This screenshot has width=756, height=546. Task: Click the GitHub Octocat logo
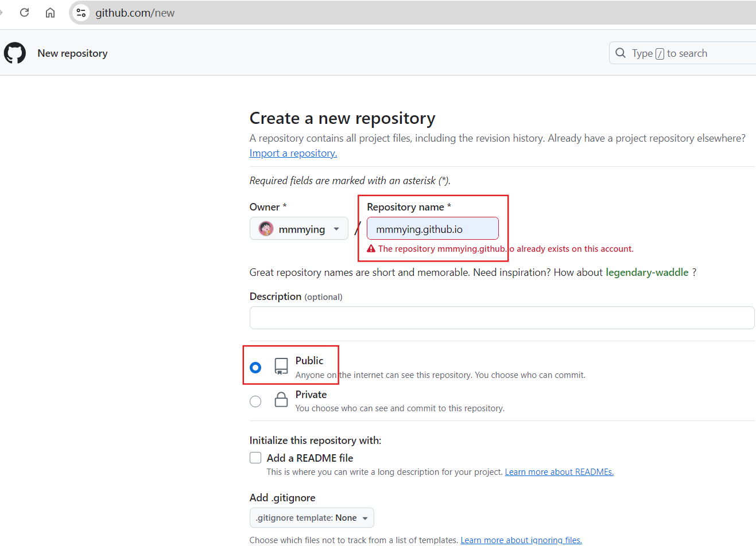point(15,53)
